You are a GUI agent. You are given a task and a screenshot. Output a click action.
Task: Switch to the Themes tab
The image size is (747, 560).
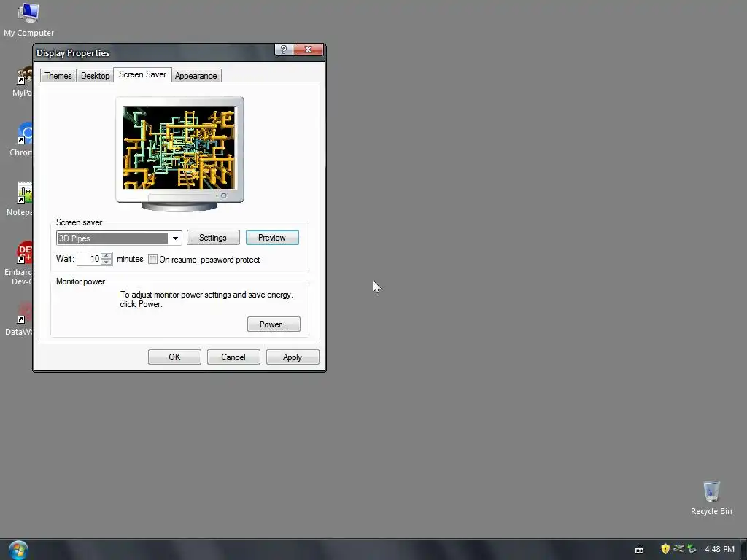[x=58, y=76]
